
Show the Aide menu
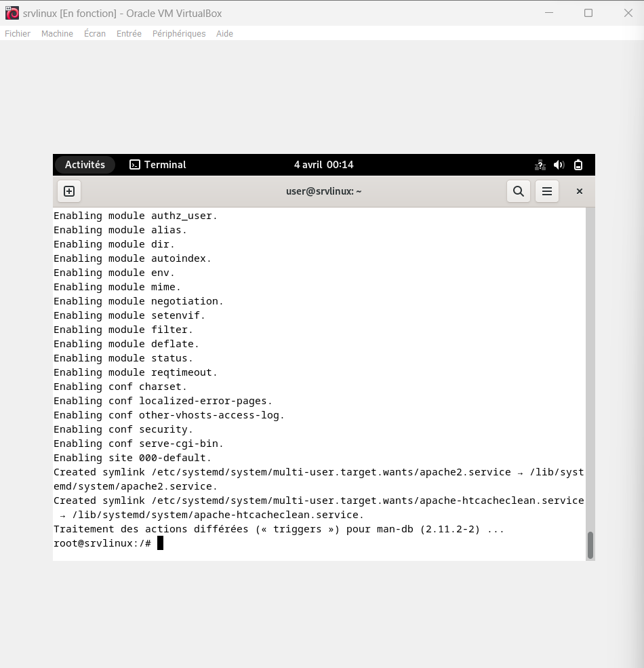(224, 33)
